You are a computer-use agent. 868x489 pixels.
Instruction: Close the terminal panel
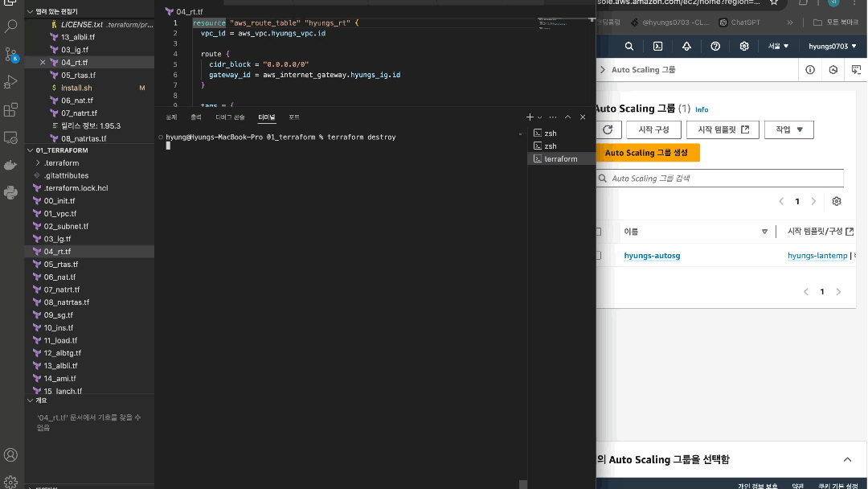click(x=583, y=117)
